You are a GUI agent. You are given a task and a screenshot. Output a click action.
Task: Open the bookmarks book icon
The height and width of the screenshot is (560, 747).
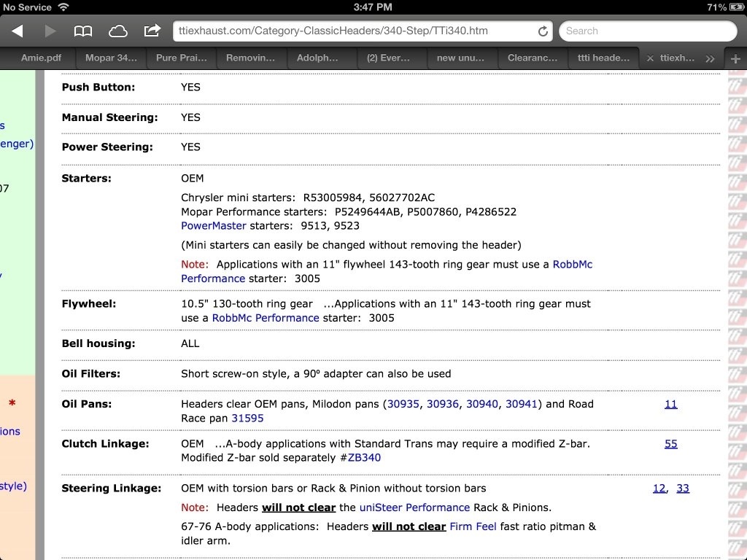83,31
